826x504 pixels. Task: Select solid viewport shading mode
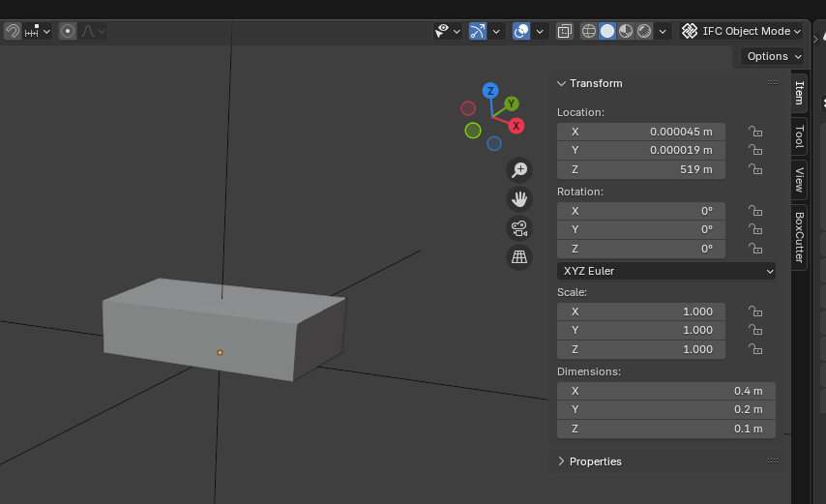coord(607,31)
